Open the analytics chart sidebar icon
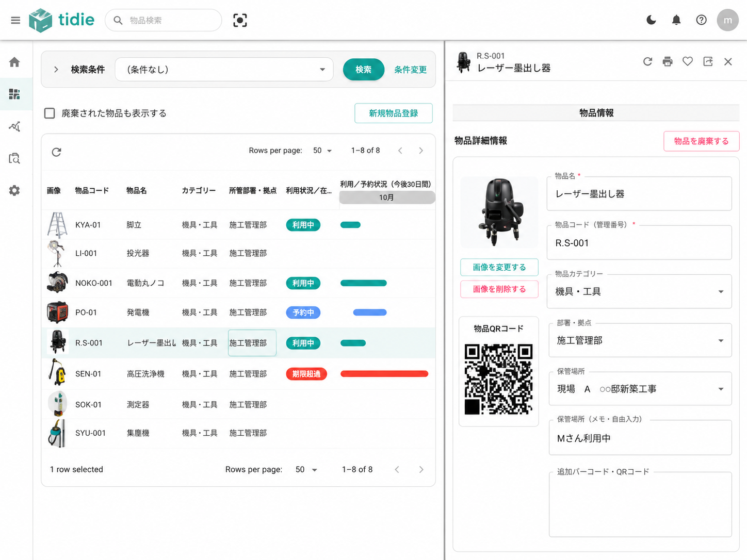 click(x=14, y=126)
